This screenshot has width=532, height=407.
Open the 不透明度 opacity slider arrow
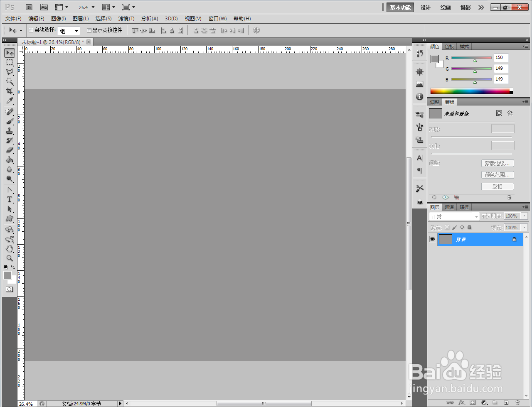tap(525, 216)
